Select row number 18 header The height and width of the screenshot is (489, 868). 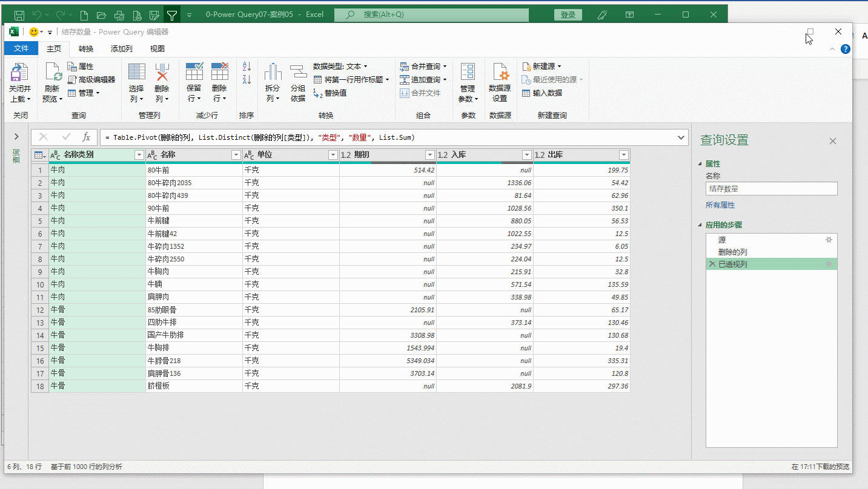pyautogui.click(x=40, y=386)
